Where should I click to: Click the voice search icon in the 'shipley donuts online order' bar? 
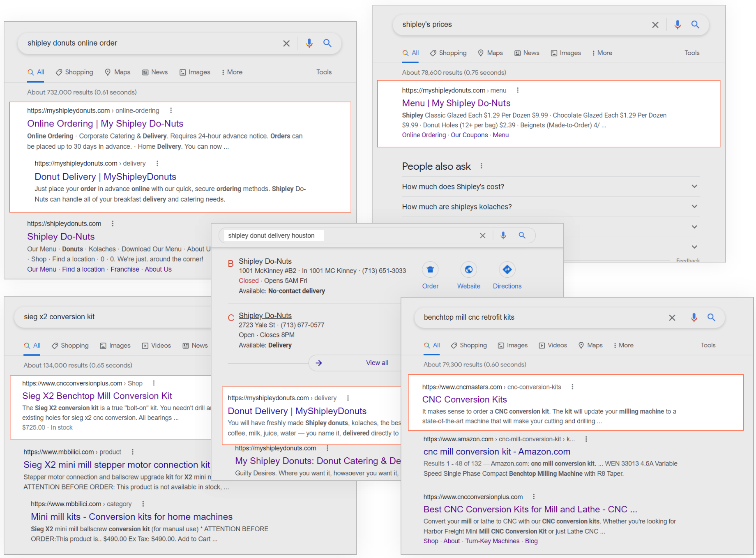click(x=309, y=43)
